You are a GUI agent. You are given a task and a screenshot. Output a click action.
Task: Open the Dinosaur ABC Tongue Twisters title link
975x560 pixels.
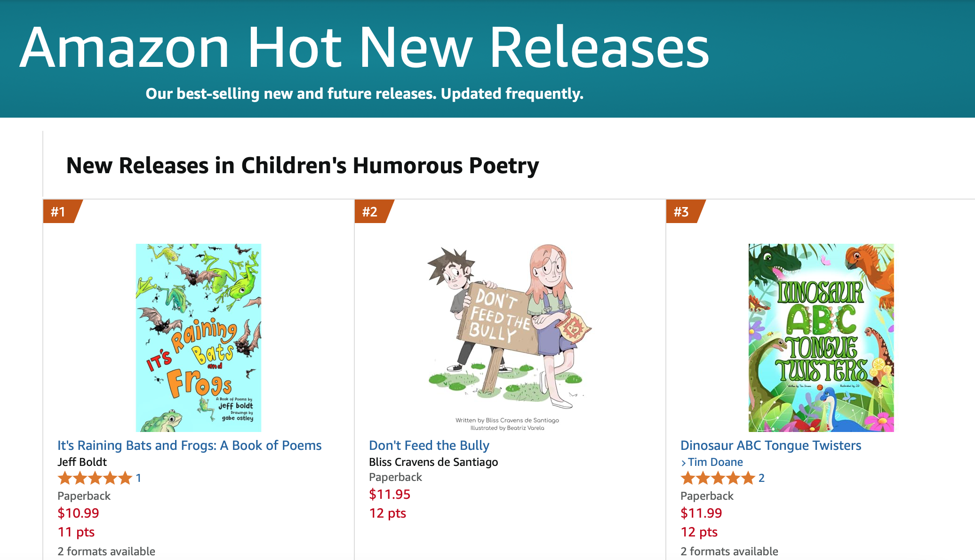pos(771,445)
